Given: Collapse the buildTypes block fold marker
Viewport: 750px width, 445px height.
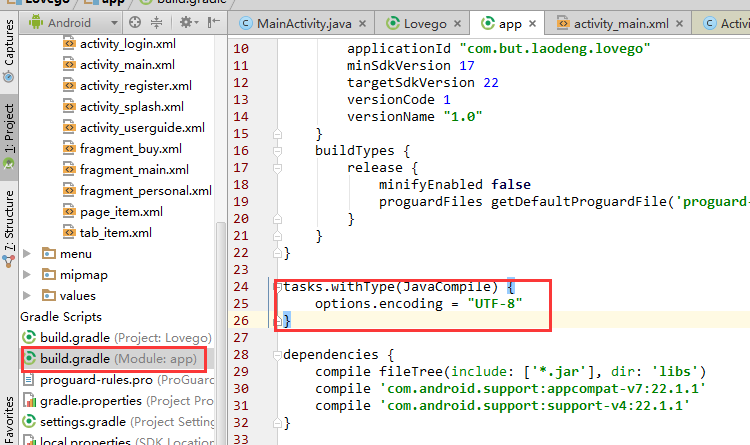Looking at the screenshot, I should tap(277, 151).
